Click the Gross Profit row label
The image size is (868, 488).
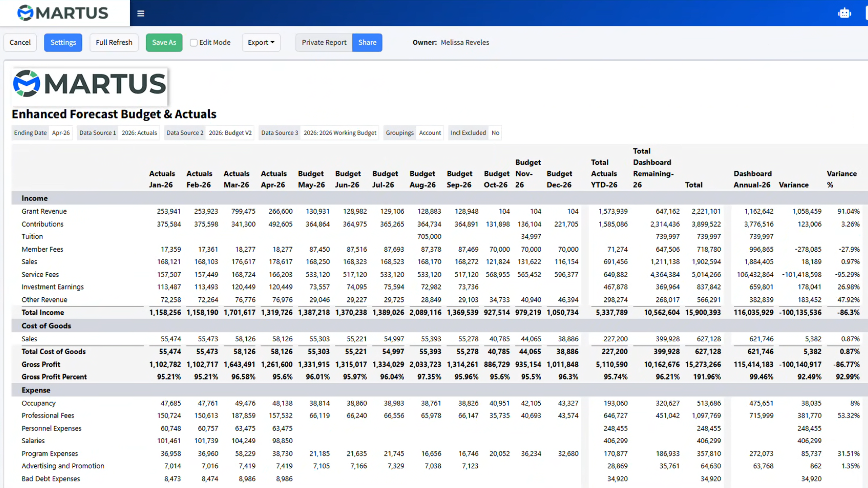41,365
